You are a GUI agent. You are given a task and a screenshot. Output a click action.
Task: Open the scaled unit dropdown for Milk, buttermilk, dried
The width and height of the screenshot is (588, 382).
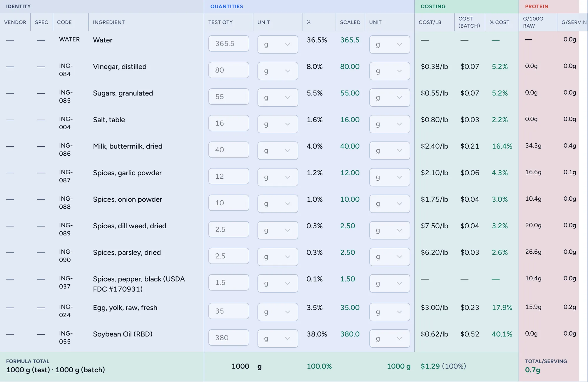coord(390,150)
